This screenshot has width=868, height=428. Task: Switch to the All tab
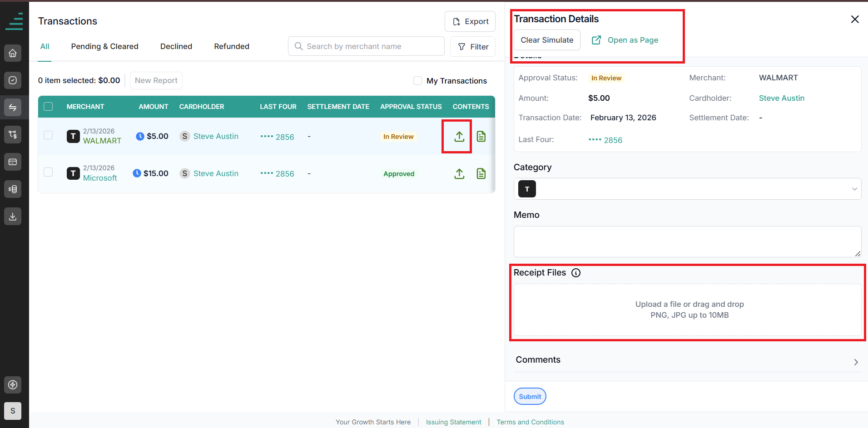45,46
